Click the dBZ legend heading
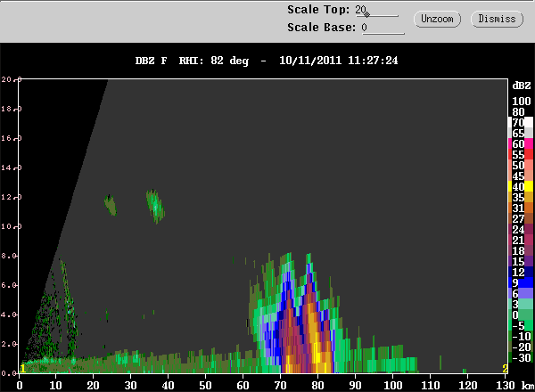The image size is (535, 392). coord(522,86)
